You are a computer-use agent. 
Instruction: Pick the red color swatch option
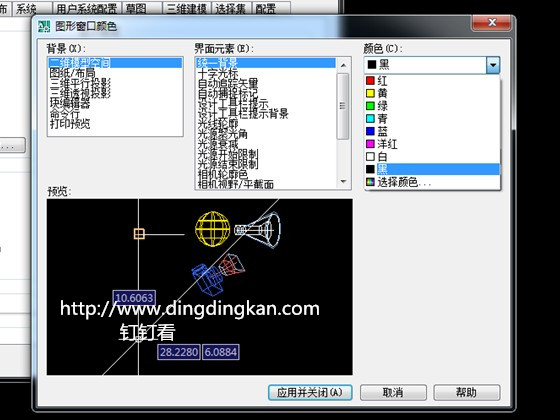click(432, 80)
